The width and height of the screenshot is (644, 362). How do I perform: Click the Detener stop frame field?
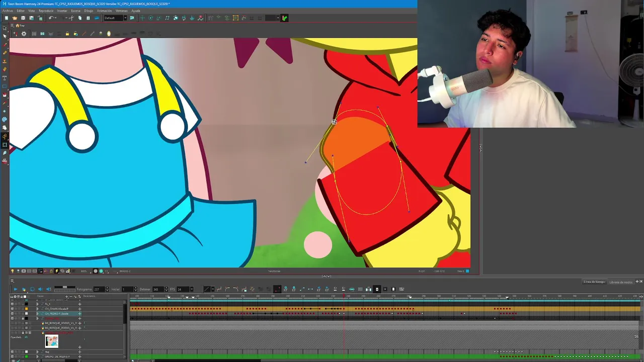coord(158,289)
